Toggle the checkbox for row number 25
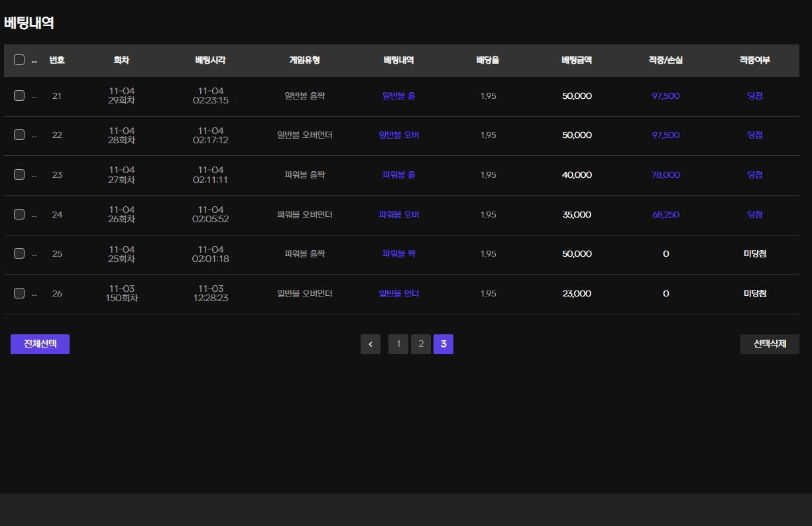Viewport: 812px width, 526px height. tap(19, 253)
